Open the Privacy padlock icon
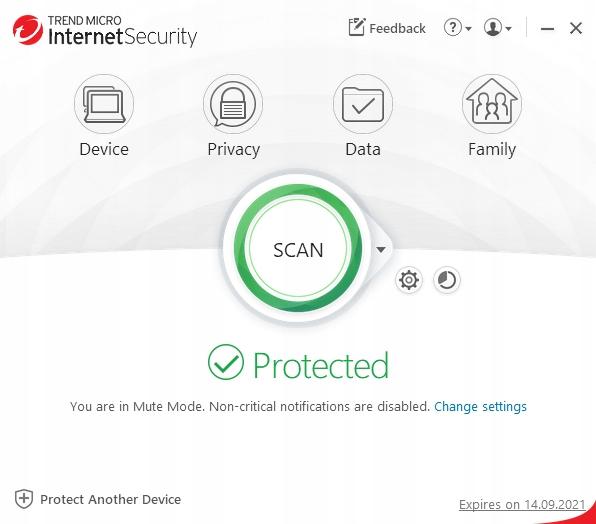Image resolution: width=596 pixels, height=524 pixels. pyautogui.click(x=233, y=104)
